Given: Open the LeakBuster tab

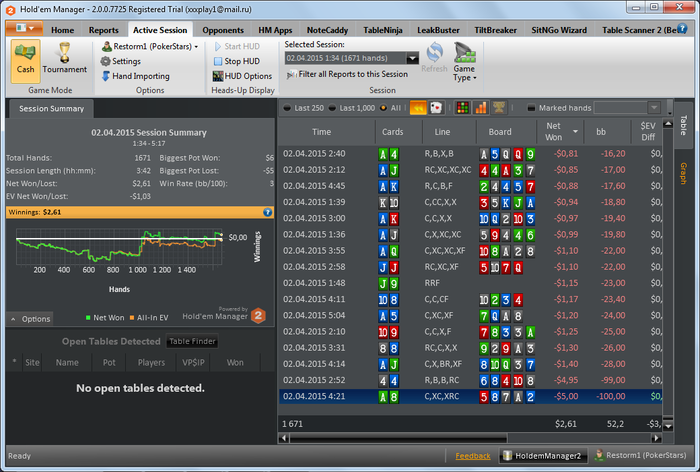Looking at the screenshot, I should (x=438, y=30).
